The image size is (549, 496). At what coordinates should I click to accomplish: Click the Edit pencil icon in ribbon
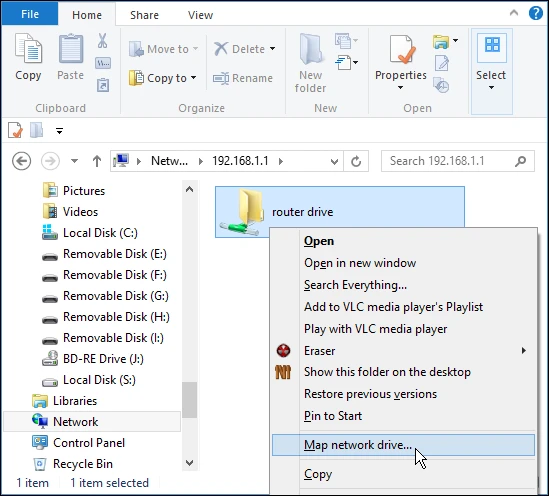click(x=442, y=63)
